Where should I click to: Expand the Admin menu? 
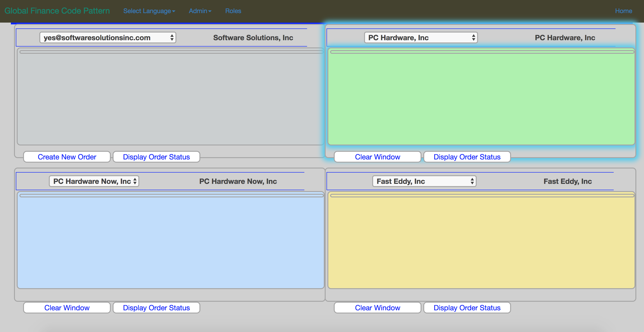point(200,11)
